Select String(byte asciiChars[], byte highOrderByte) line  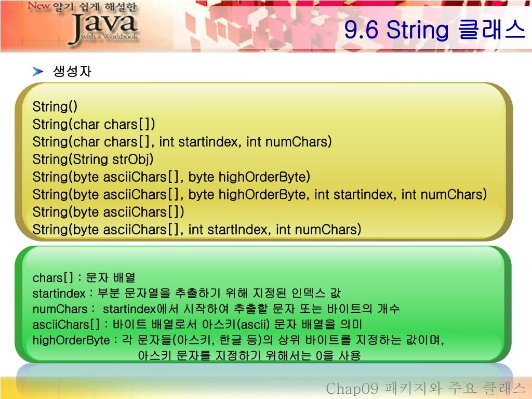[x=171, y=177]
